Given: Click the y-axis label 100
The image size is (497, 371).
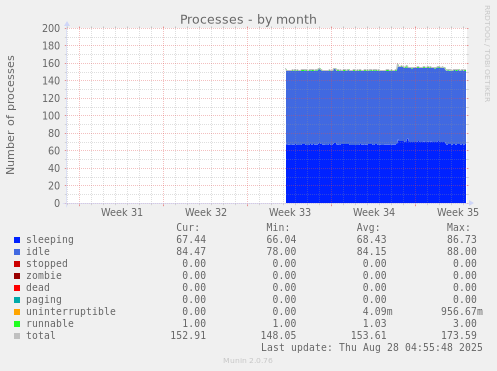Looking at the screenshot, I should [x=51, y=116].
